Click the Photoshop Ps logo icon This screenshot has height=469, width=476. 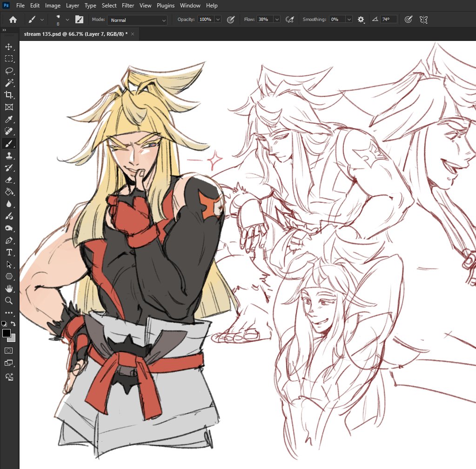(6, 6)
